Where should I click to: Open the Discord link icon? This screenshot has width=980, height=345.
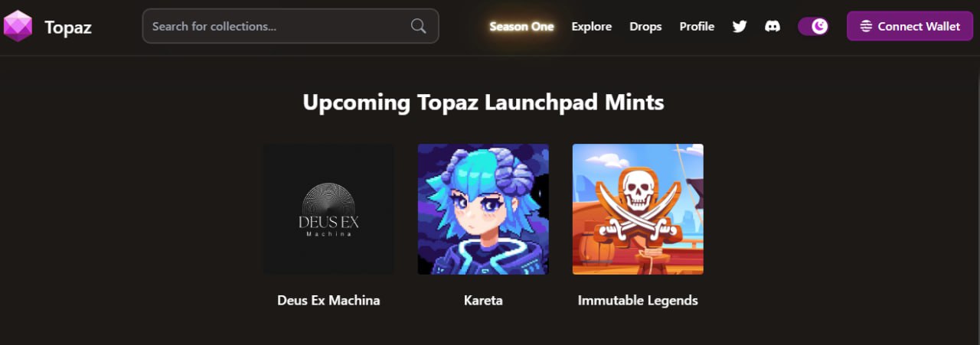(x=773, y=26)
